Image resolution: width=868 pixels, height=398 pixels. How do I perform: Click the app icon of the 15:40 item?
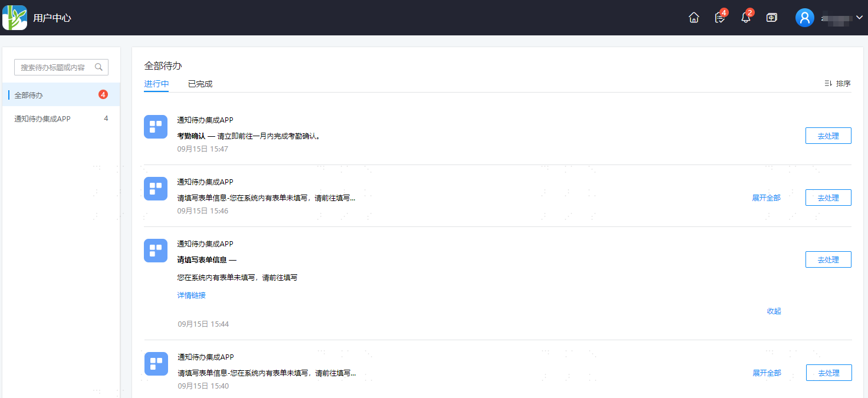click(156, 364)
